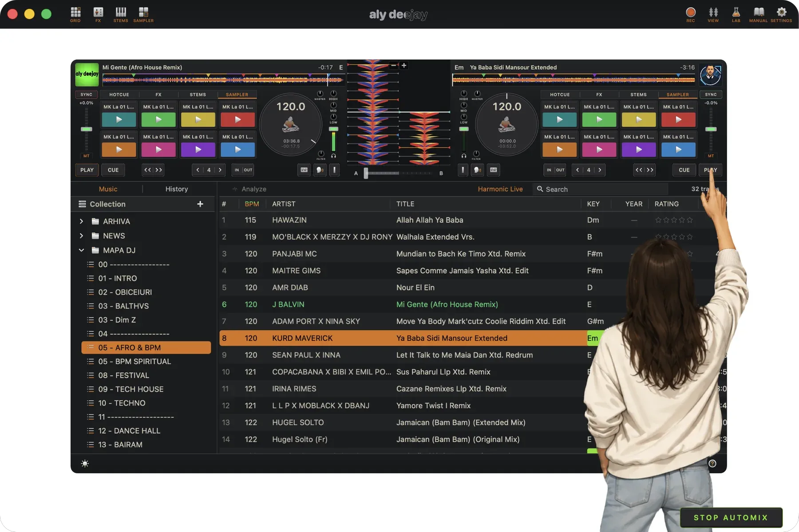Open the STEMS icon in top toolbar

pyautogui.click(x=121, y=14)
